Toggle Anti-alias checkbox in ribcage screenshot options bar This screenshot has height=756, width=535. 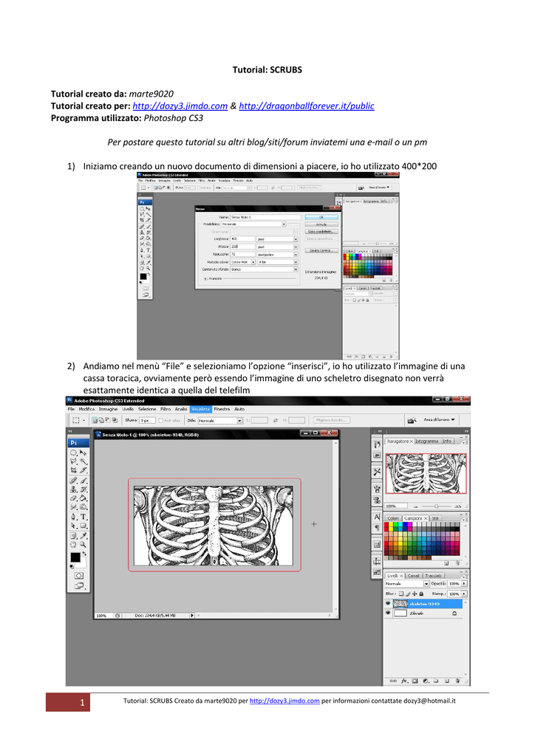[x=161, y=420]
